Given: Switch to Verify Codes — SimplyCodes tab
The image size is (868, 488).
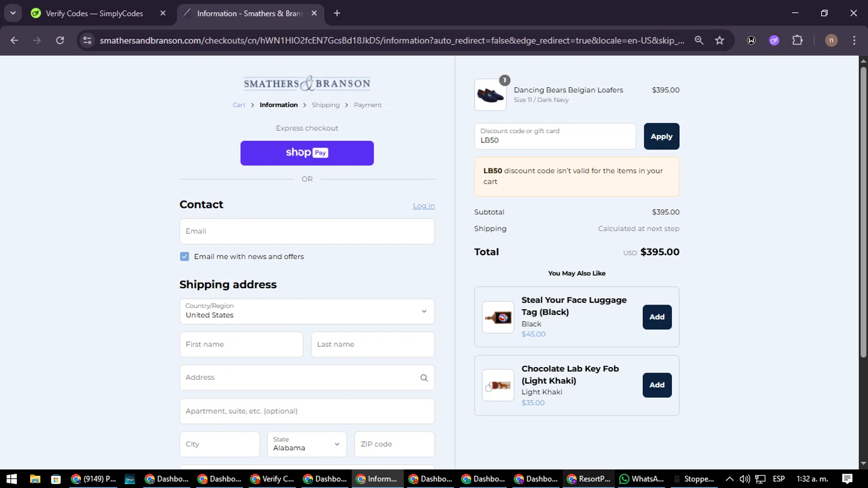Looking at the screenshot, I should [x=94, y=13].
